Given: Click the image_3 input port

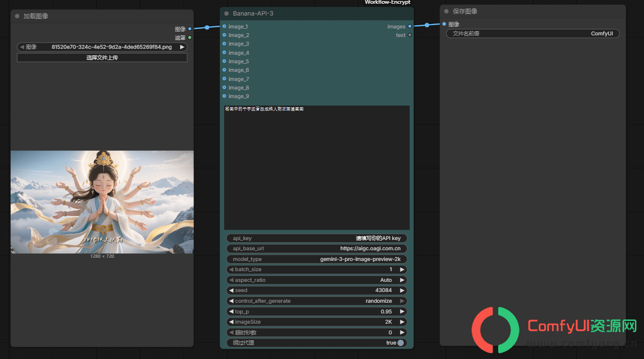Looking at the screenshot, I should click(224, 43).
